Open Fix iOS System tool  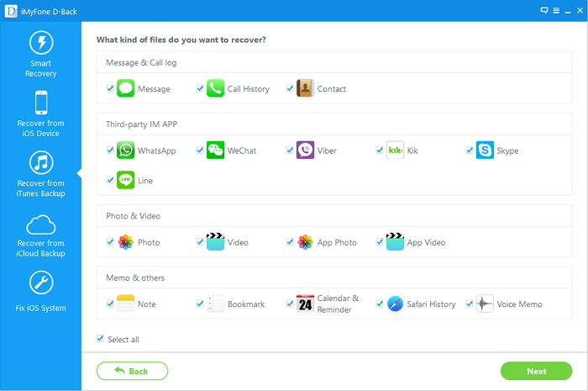(41, 292)
